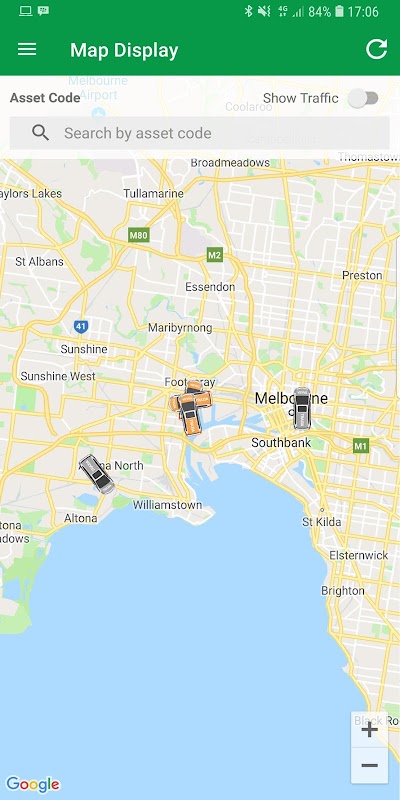400x800 pixels.
Task: Select the grey vehicle at Altona North
Action: (96, 474)
